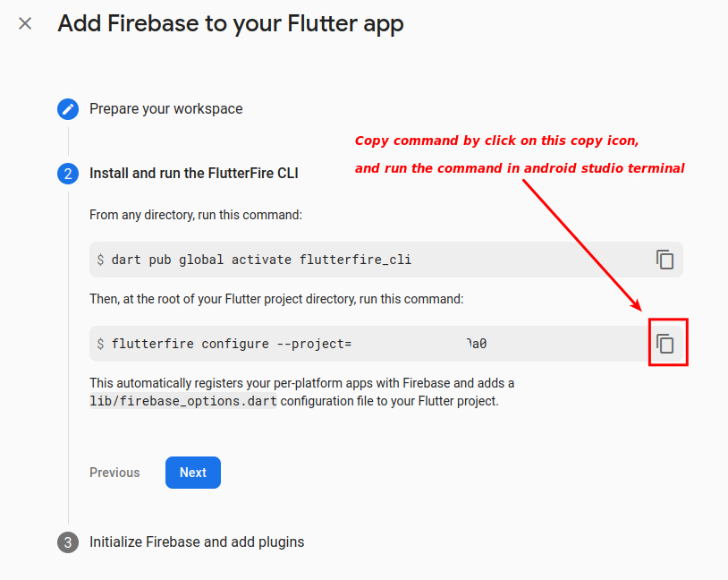Click the dollar prompt in the flutterfire command box
This screenshot has width=728, height=580.
100,344
